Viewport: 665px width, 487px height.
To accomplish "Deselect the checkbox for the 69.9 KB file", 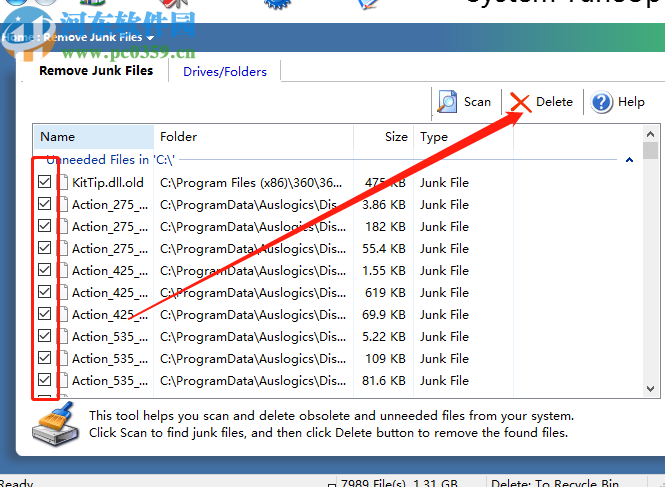I will [45, 314].
